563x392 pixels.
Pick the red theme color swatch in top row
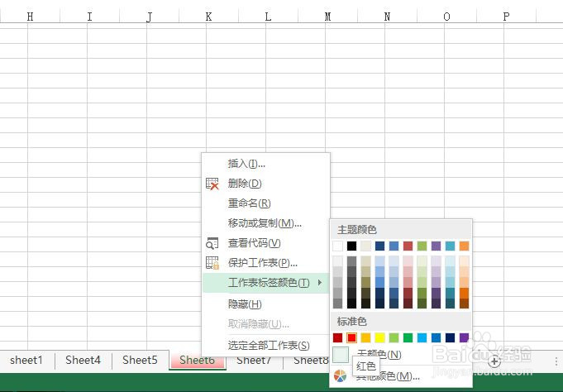(x=408, y=246)
